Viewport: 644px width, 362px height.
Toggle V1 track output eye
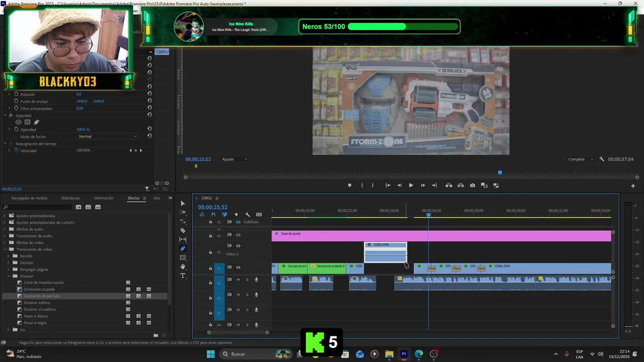pos(238,267)
